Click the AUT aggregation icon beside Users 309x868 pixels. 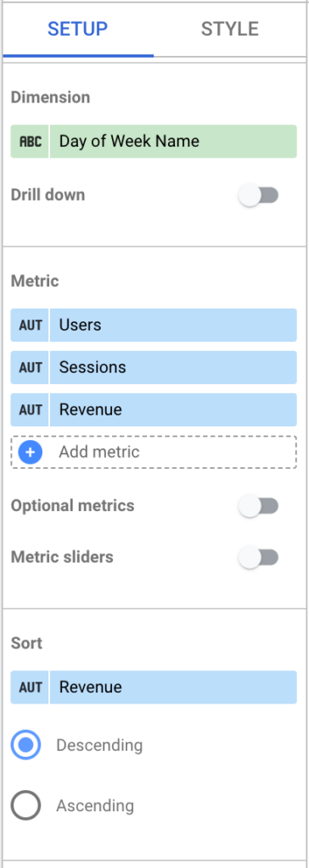click(x=30, y=325)
